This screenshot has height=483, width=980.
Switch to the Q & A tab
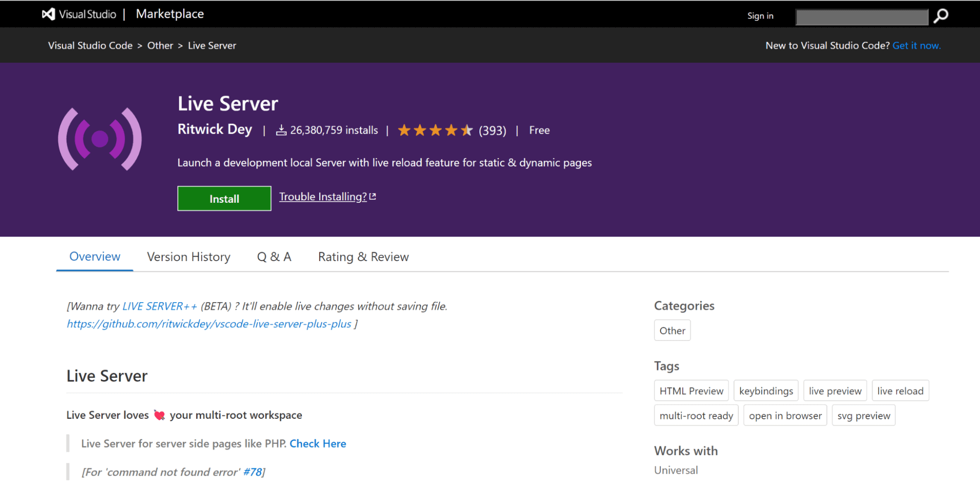tap(274, 257)
